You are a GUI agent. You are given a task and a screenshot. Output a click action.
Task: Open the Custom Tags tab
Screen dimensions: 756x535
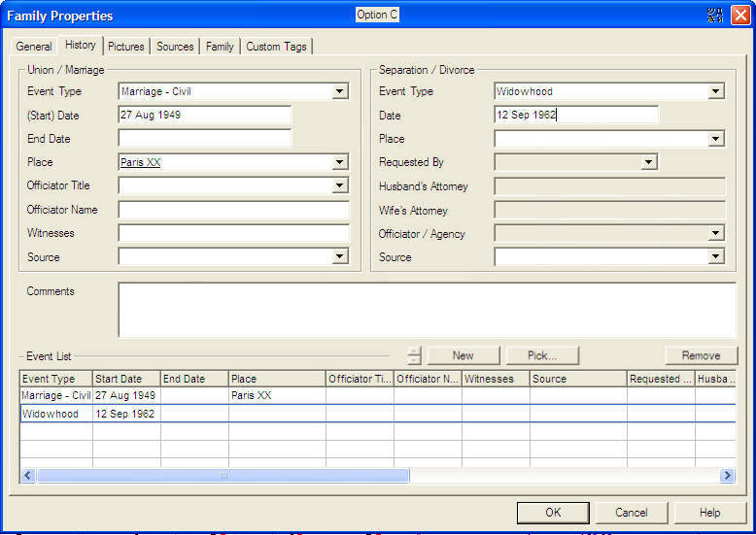click(277, 47)
